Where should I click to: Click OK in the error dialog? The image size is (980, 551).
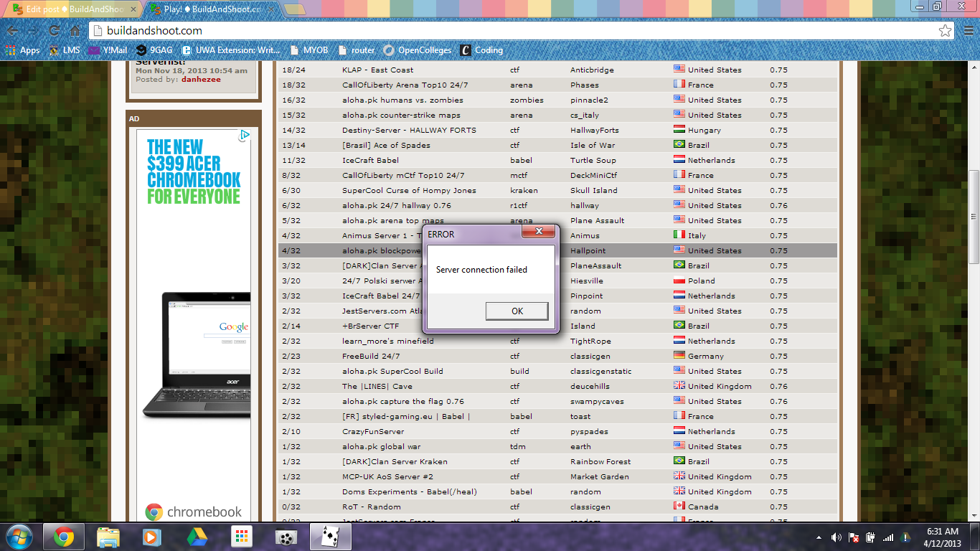pos(517,311)
